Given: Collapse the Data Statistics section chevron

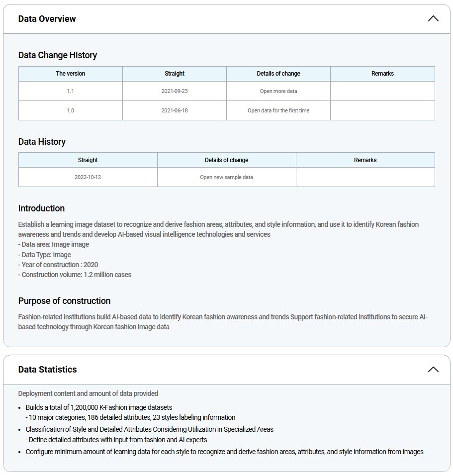Looking at the screenshot, I should click(x=433, y=370).
